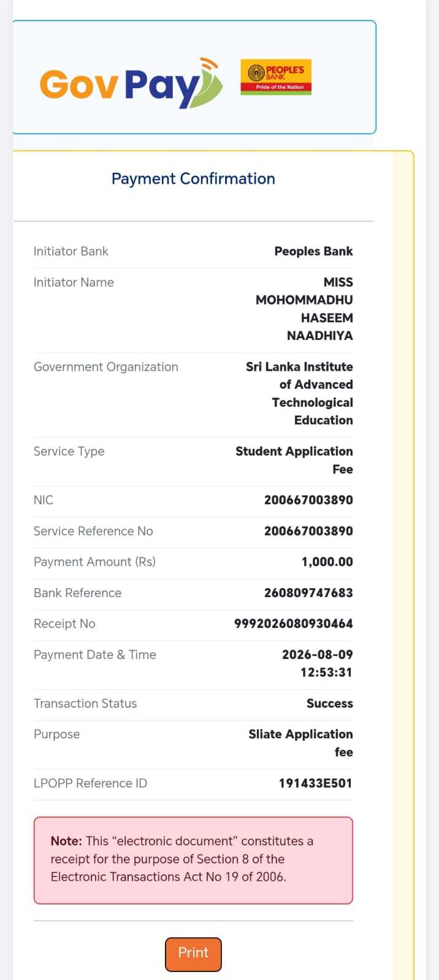
Task: Select the Bank Reference number 260809747683
Action: (x=308, y=593)
